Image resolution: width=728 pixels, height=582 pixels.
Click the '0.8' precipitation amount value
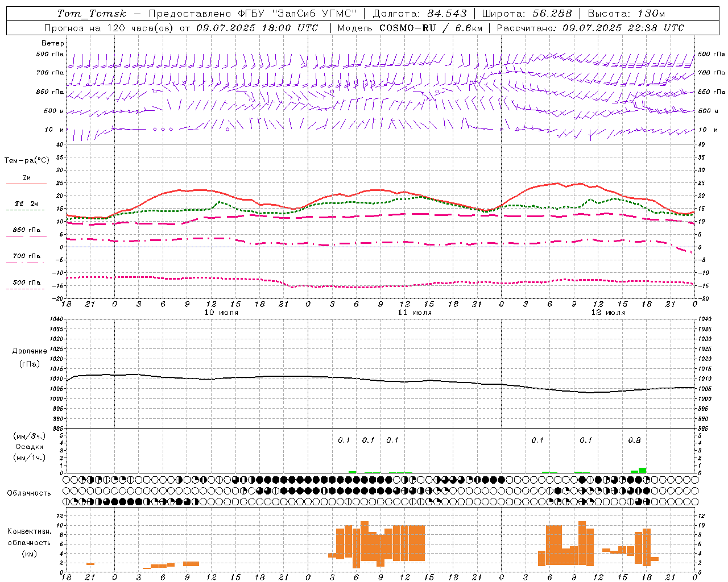(634, 440)
